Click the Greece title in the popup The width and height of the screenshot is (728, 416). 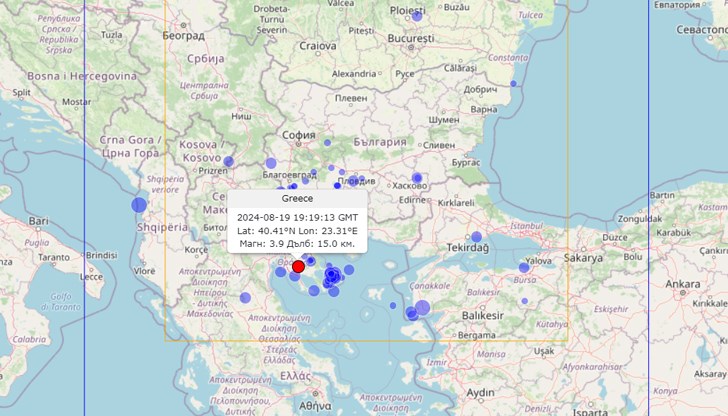coord(297,199)
